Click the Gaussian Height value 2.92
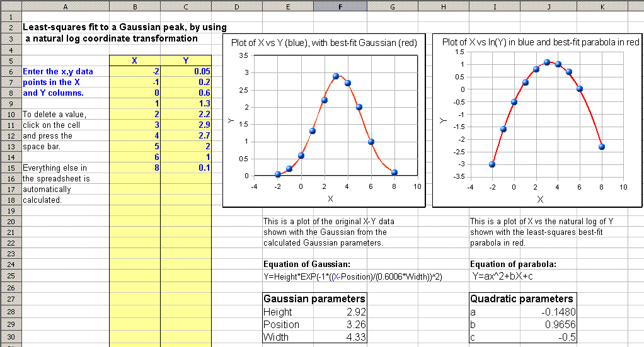 pyautogui.click(x=340, y=312)
